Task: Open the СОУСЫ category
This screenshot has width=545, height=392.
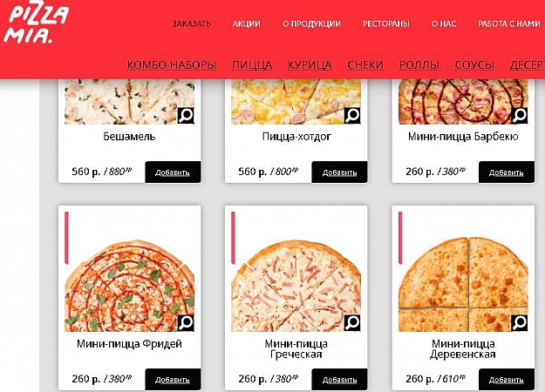Action: pyautogui.click(x=474, y=65)
